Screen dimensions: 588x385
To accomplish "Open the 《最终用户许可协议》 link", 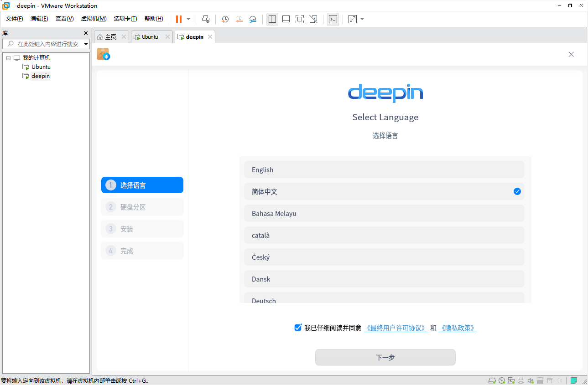I will [x=395, y=328].
